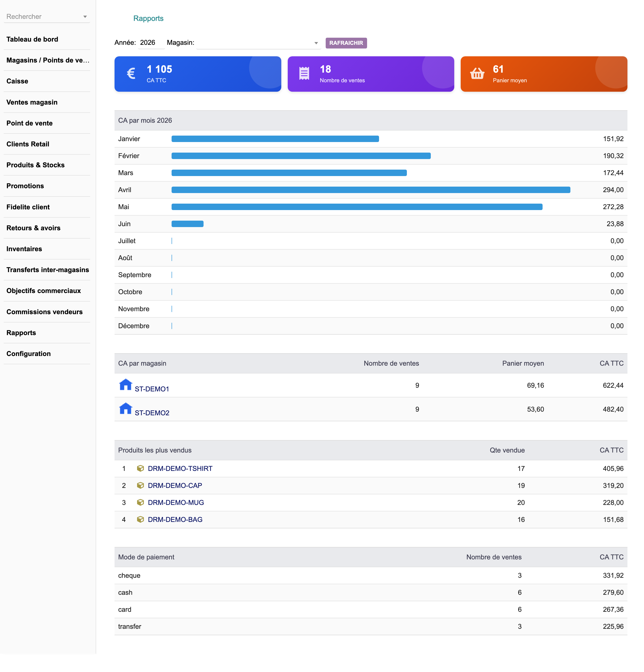Expand the Rechercher search dropdown arrow
644x672 pixels.
point(85,17)
